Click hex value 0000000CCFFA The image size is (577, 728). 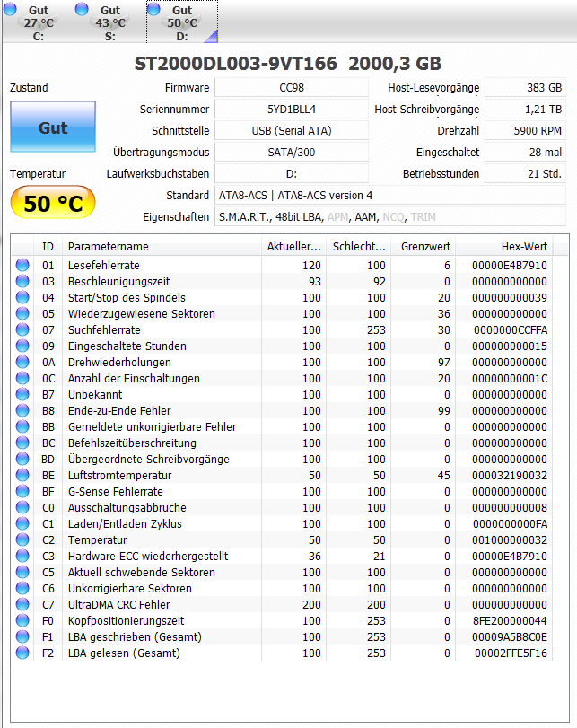(511, 330)
